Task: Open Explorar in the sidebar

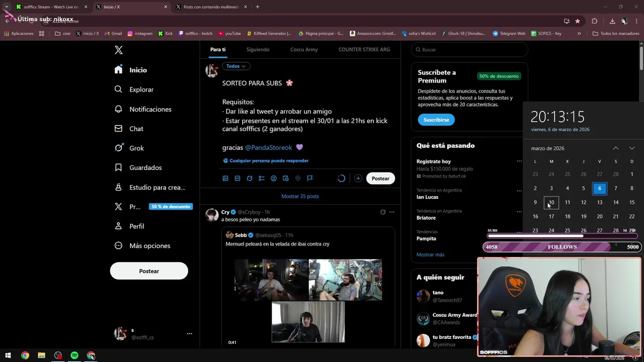Action: (x=134, y=89)
